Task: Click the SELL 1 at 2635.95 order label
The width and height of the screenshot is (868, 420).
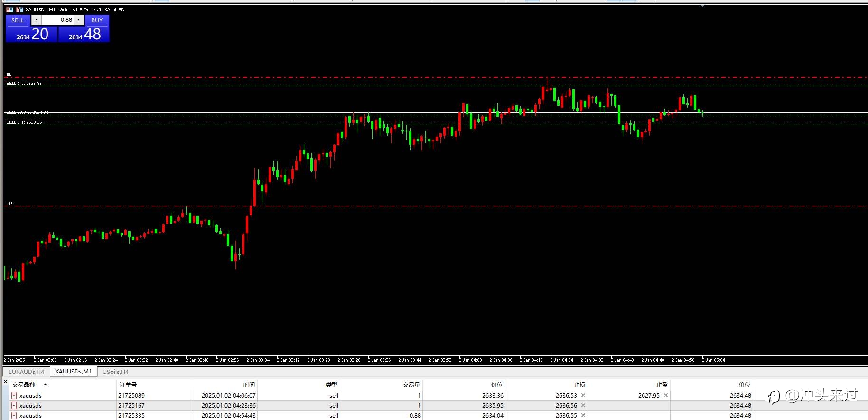Action: pyautogui.click(x=24, y=84)
